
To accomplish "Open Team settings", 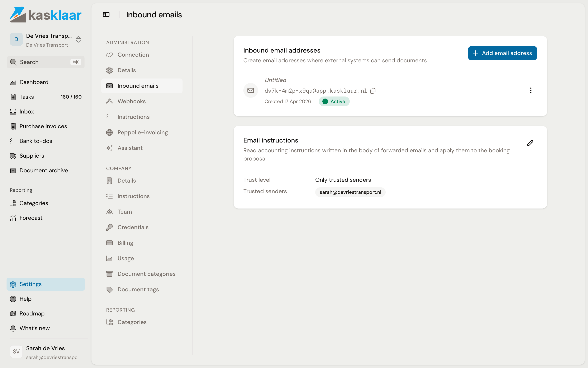I will 142,212.
